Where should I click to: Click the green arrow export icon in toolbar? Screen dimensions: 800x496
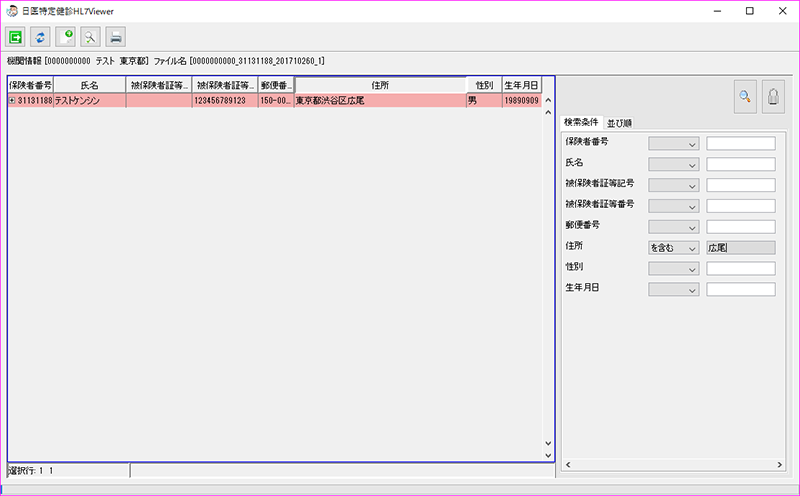coord(16,37)
